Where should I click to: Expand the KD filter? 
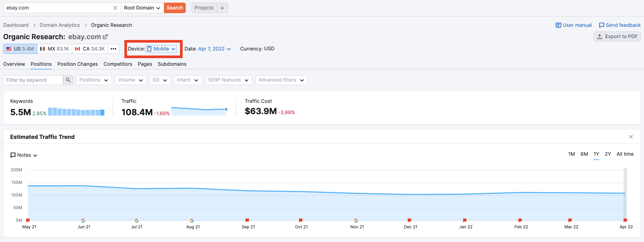click(x=160, y=80)
